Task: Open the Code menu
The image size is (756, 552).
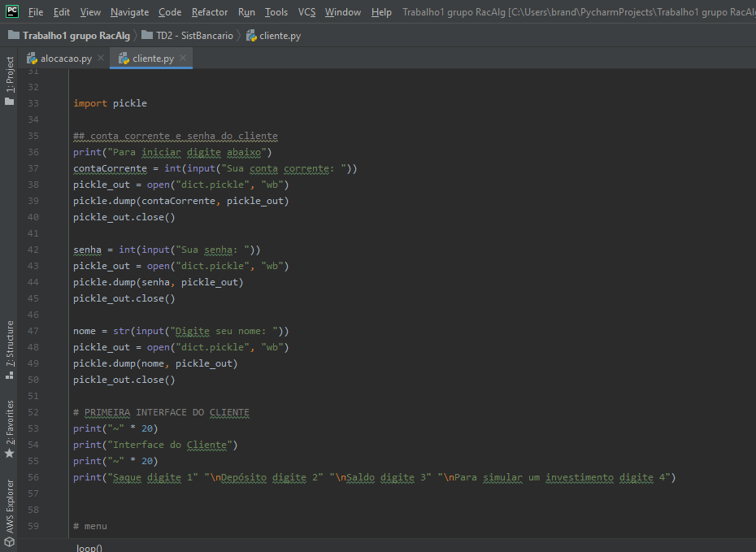Action: (170, 12)
